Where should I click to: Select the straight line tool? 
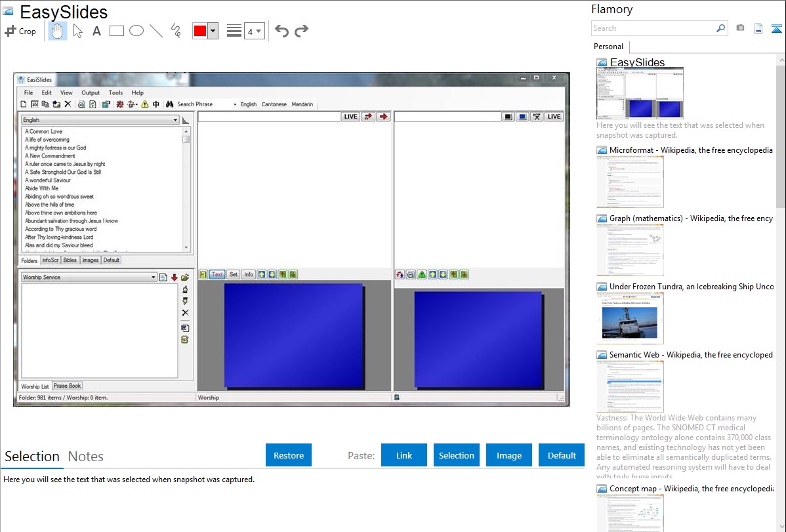pyautogui.click(x=156, y=31)
